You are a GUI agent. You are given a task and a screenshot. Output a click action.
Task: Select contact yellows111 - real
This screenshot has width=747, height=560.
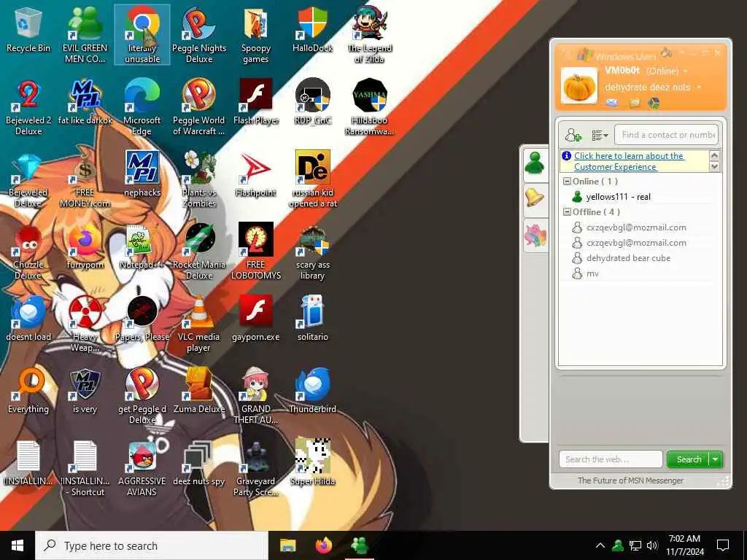(x=618, y=197)
